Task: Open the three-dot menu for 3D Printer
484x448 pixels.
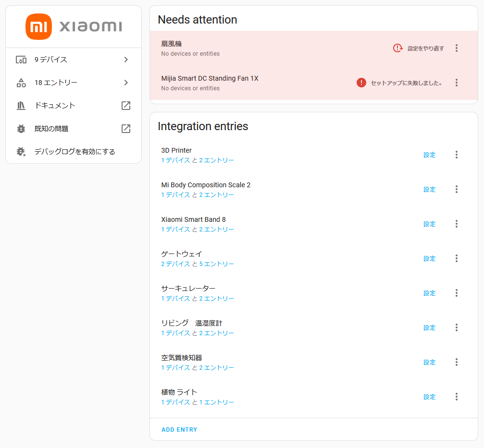Action: click(457, 155)
